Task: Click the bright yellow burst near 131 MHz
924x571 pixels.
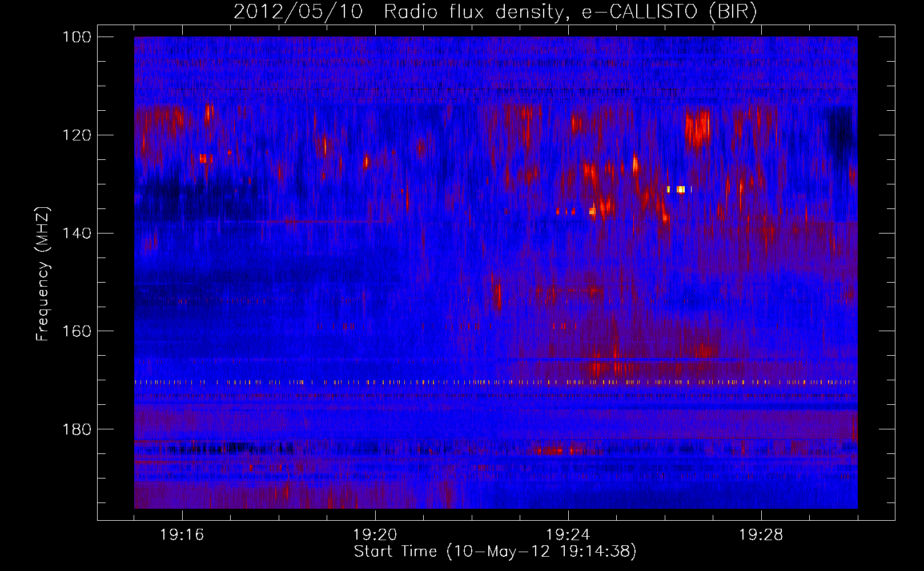Action: pyautogui.click(x=680, y=189)
